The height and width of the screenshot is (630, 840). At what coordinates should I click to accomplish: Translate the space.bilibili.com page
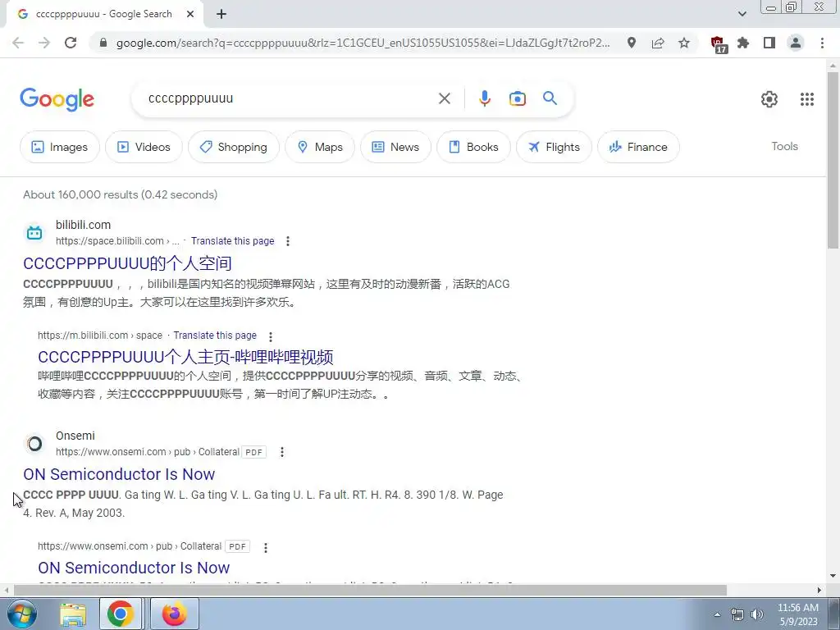(x=232, y=241)
